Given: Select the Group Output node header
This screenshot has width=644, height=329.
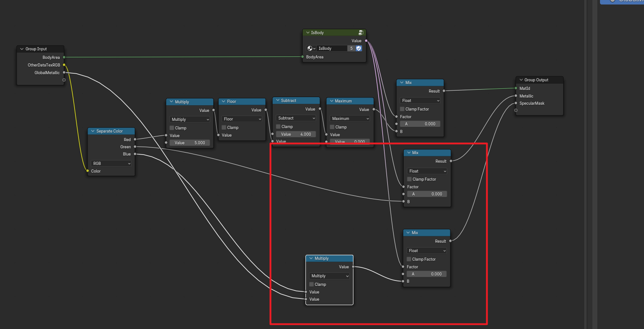Looking at the screenshot, I should pos(539,80).
